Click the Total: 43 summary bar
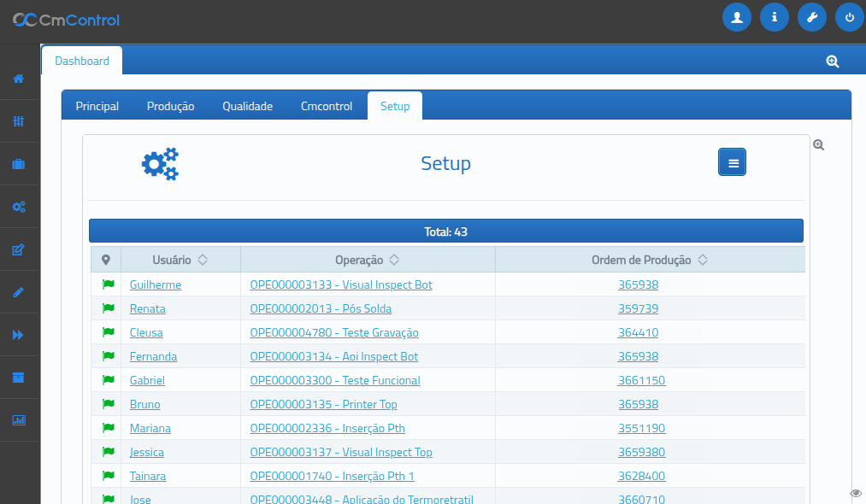866x504 pixels. pos(445,231)
